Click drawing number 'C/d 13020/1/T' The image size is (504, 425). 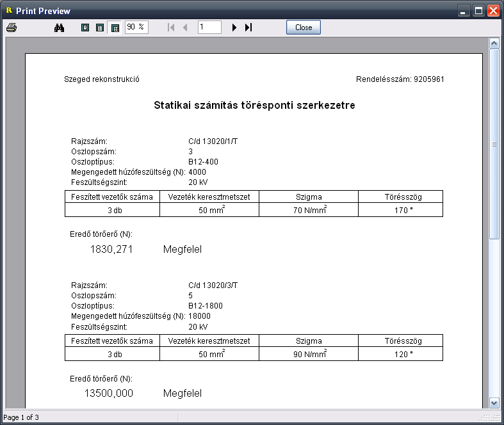[x=213, y=141]
